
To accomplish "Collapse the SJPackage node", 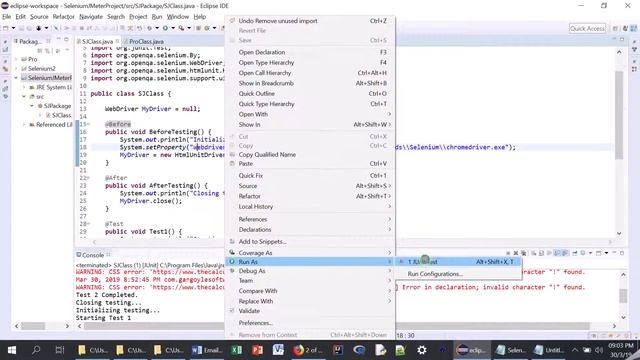I will click(32, 106).
